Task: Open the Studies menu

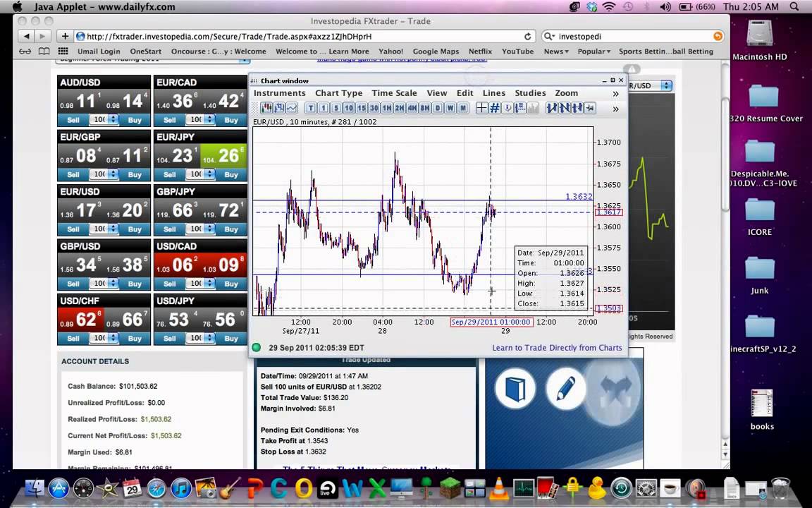Action: pyautogui.click(x=530, y=93)
